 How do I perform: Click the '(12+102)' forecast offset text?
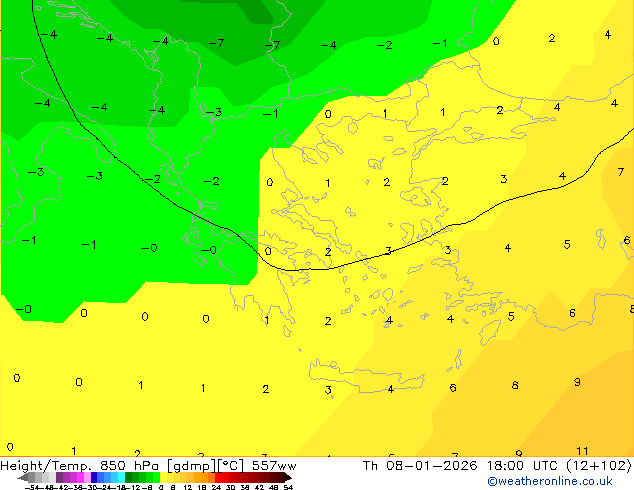tap(599, 466)
